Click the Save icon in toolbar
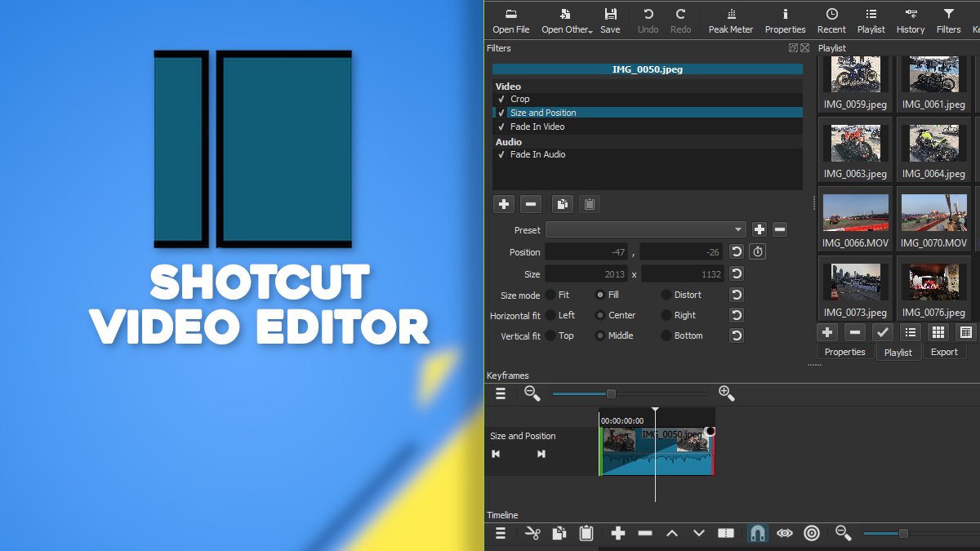 point(610,21)
